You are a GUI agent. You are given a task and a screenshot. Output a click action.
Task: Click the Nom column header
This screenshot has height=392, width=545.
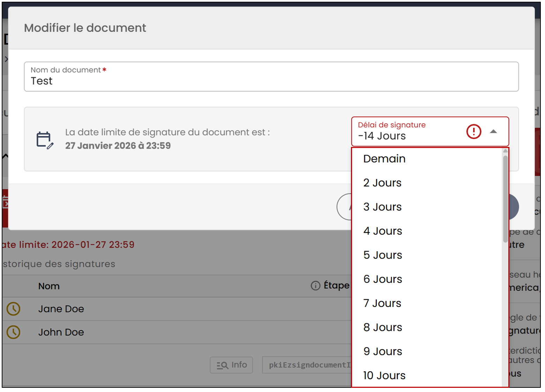[x=49, y=286]
